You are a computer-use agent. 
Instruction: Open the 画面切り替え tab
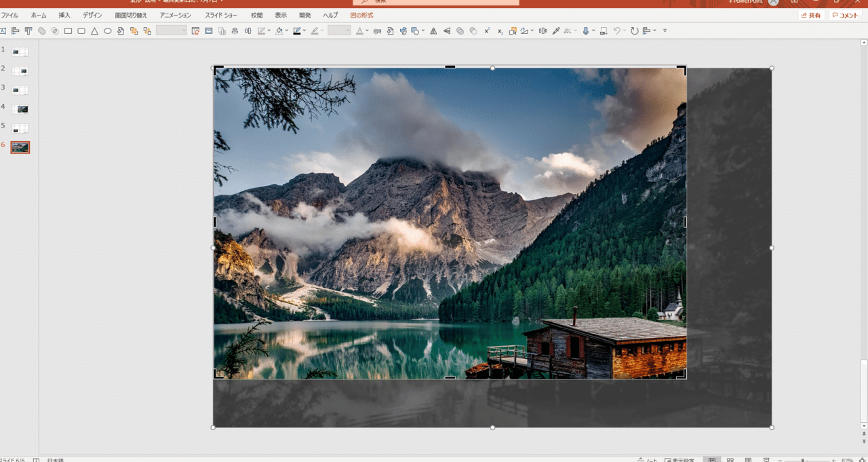pyautogui.click(x=131, y=15)
